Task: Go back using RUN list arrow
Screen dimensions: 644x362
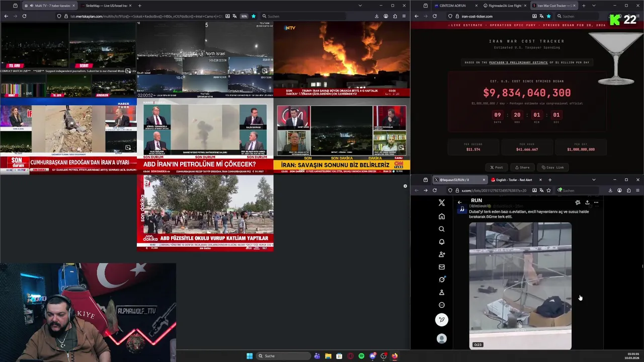Action: coord(459,203)
